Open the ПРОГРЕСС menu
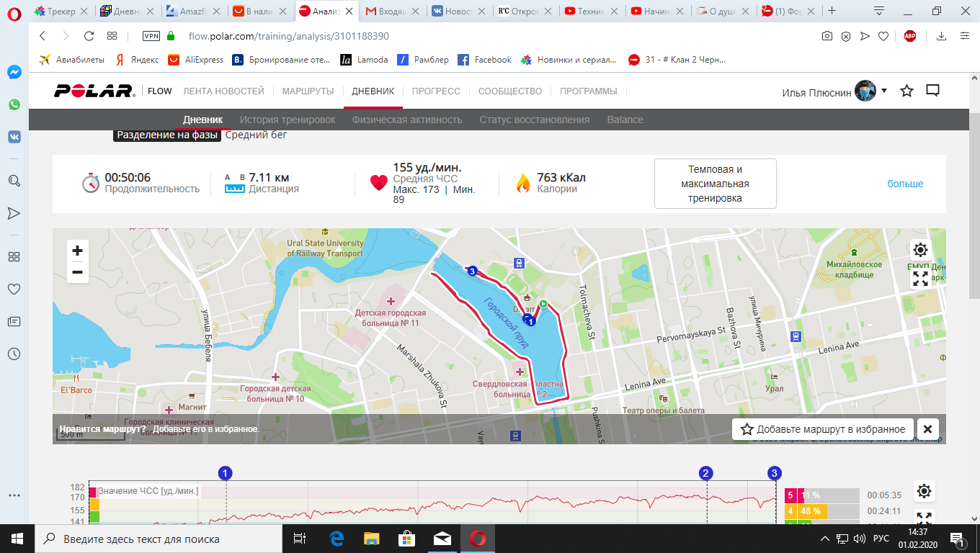Image resolution: width=980 pixels, height=553 pixels. 436,91
